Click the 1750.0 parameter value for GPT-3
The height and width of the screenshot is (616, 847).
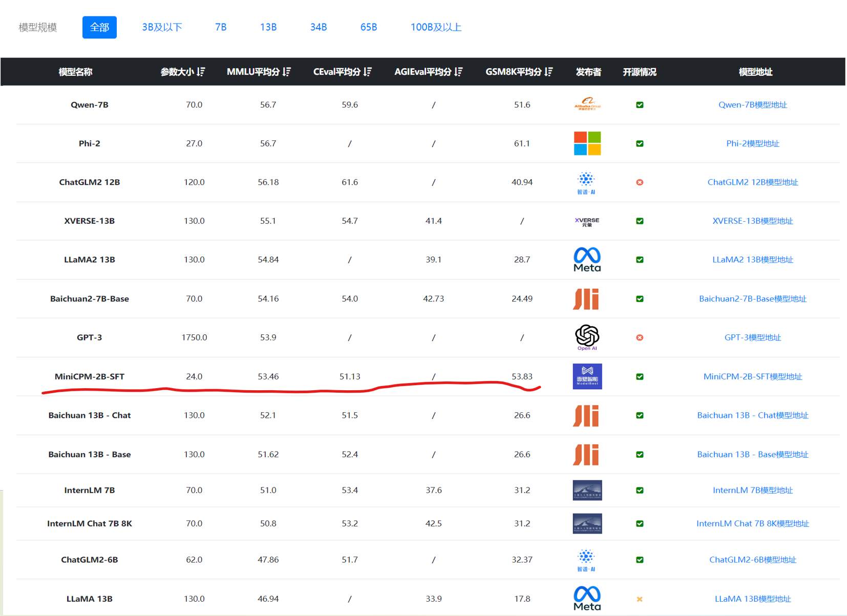tap(194, 337)
